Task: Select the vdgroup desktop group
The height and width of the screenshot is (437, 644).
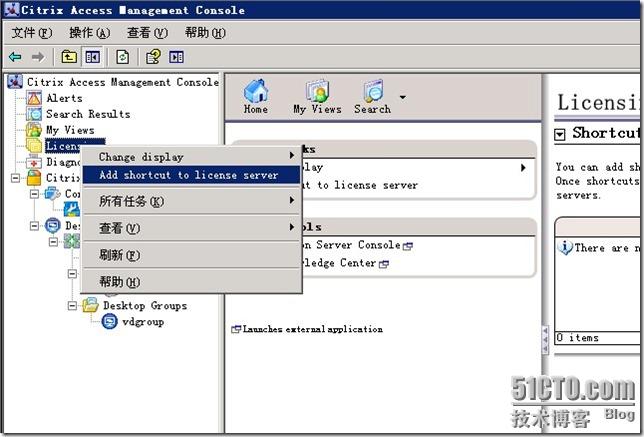Action: pos(143,322)
